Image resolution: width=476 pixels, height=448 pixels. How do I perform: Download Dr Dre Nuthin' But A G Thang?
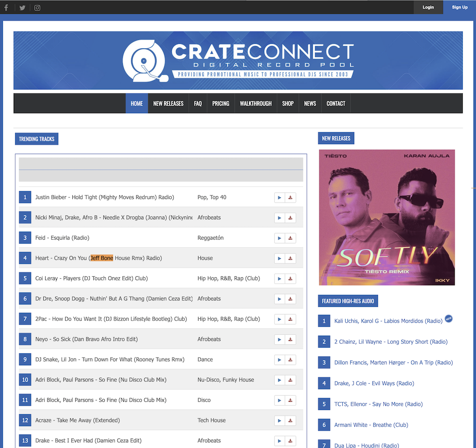[x=290, y=299]
